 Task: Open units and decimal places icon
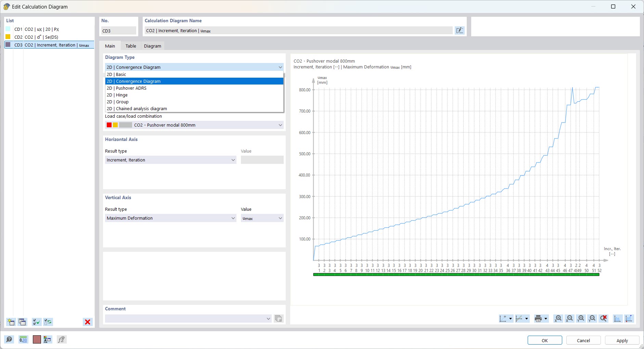(x=23, y=339)
